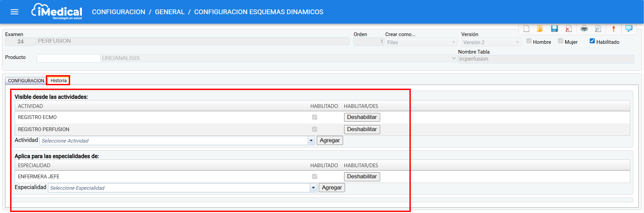Click the delete document red X icon
The width and height of the screenshot is (644, 213).
pyautogui.click(x=569, y=29)
